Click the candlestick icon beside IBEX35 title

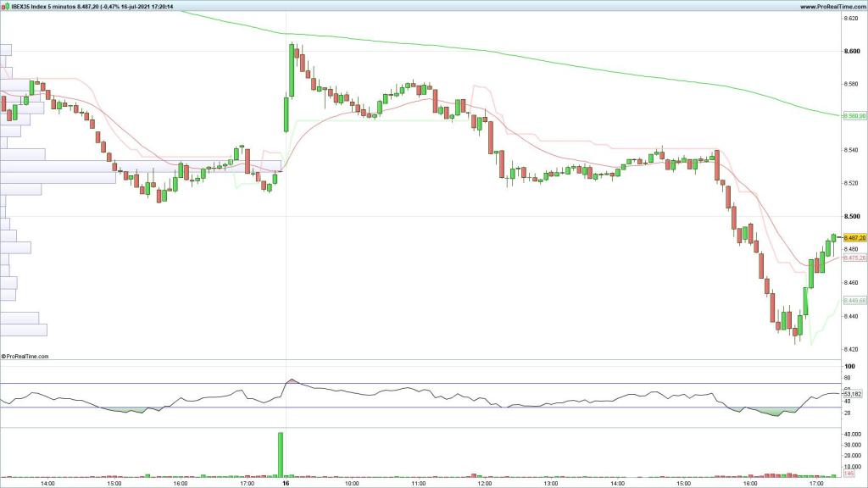[5, 7]
